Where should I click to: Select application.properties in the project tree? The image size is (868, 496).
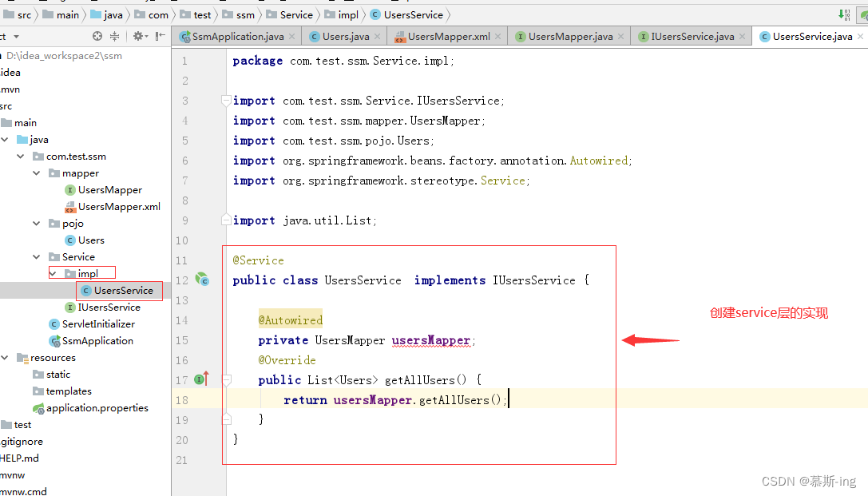point(97,408)
